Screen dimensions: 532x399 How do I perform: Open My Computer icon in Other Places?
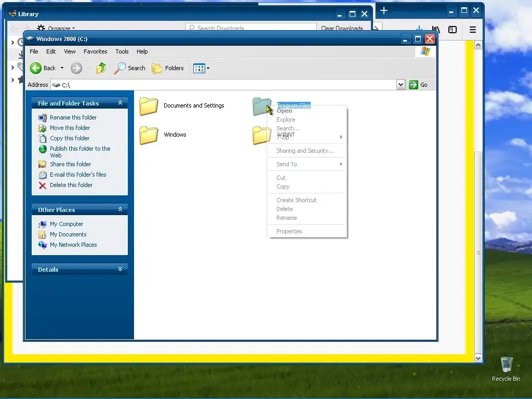[43, 224]
